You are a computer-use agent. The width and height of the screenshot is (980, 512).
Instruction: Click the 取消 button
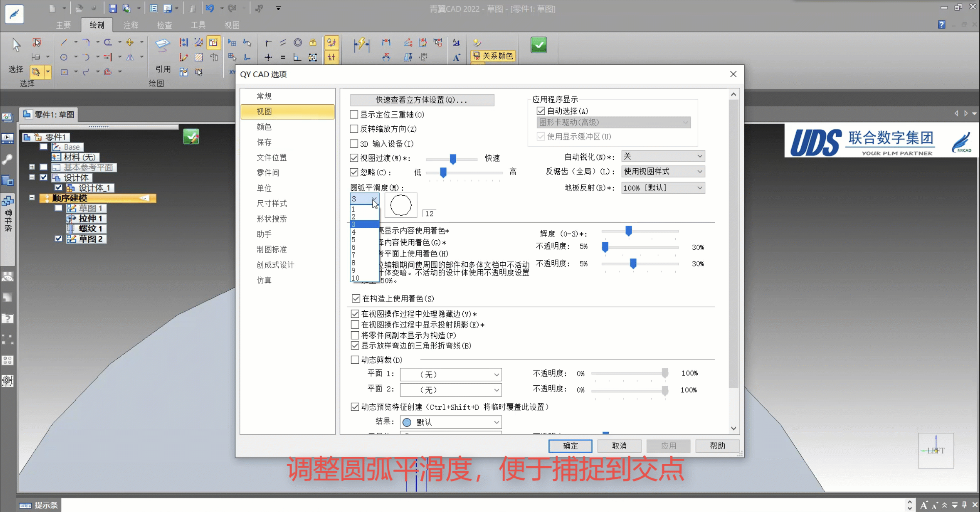619,446
